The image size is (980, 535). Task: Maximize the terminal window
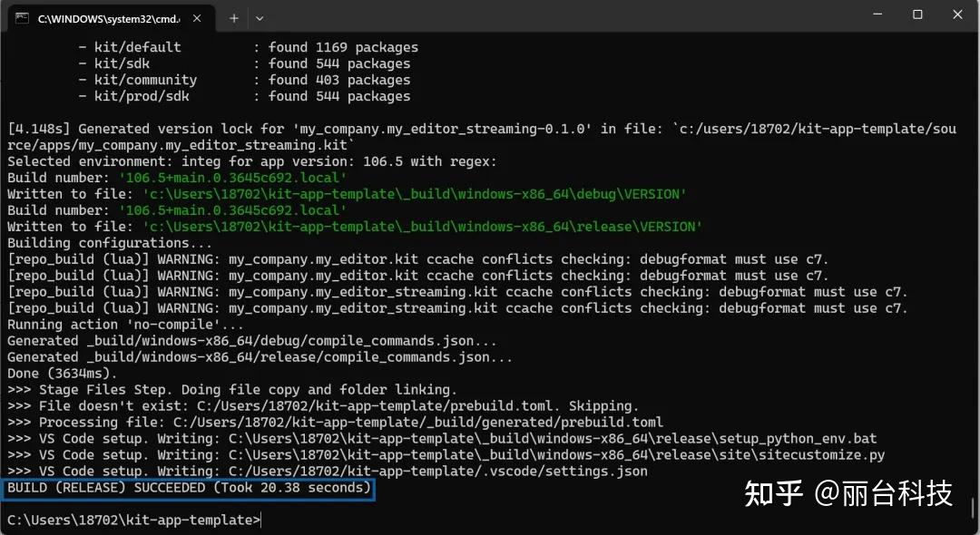917,15
